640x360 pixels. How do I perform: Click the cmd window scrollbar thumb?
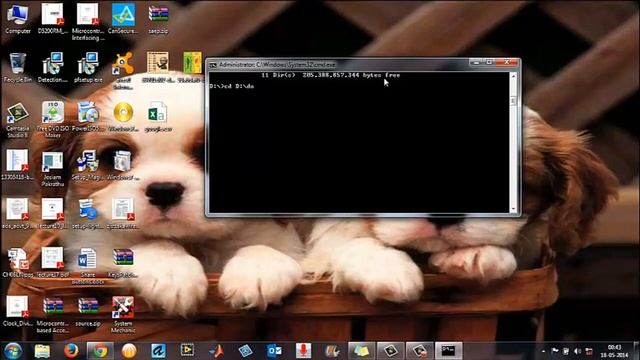pos(513,100)
